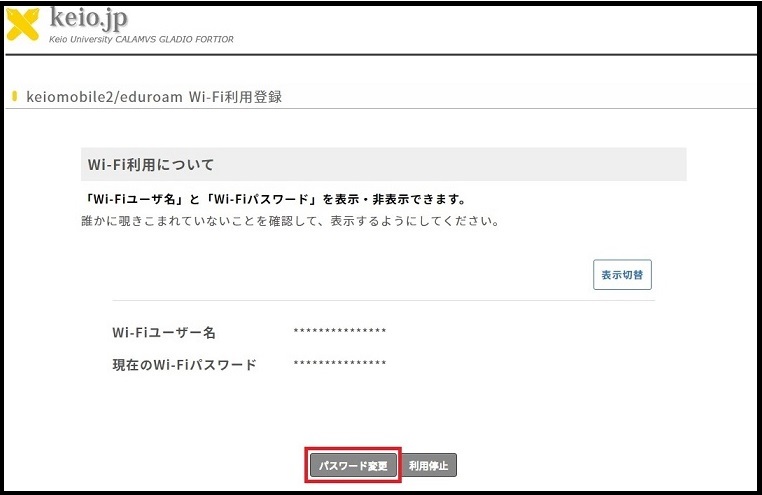Toggle visibility with the 表示切替 button
This screenshot has width=762, height=495.
(x=622, y=274)
